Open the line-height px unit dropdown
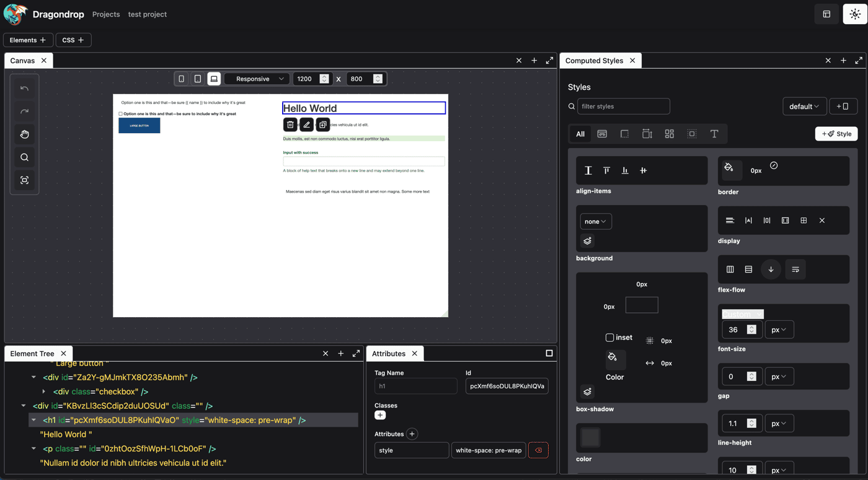The height and width of the screenshot is (480, 868). coord(779,424)
